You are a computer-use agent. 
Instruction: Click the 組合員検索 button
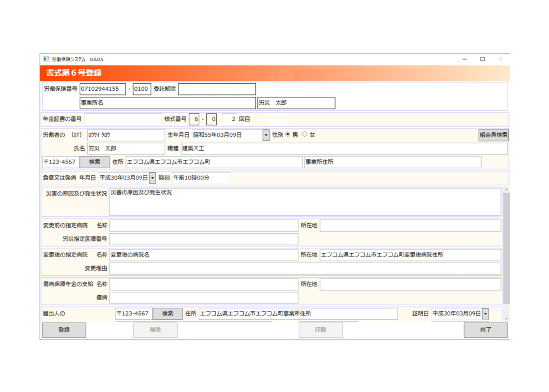coord(493,135)
